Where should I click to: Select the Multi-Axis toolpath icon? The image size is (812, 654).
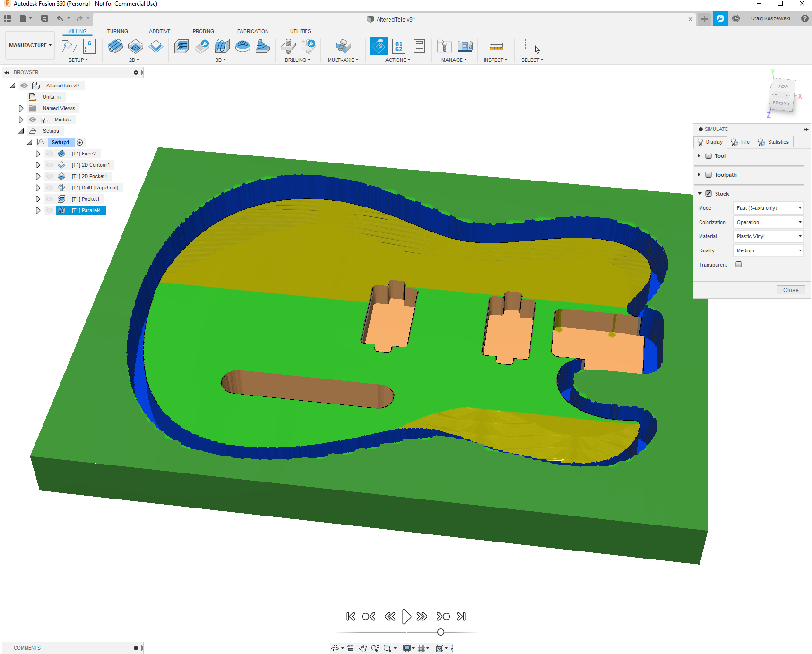(x=343, y=46)
